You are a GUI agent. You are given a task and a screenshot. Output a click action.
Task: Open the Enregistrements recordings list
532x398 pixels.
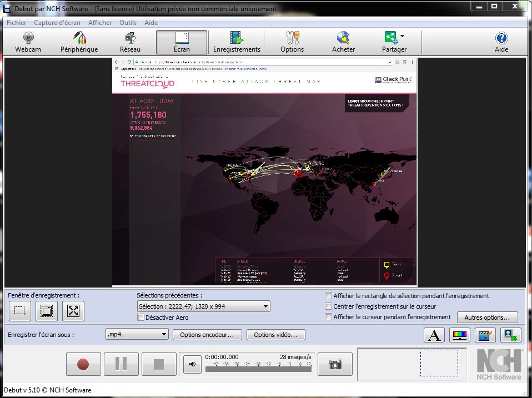point(237,42)
